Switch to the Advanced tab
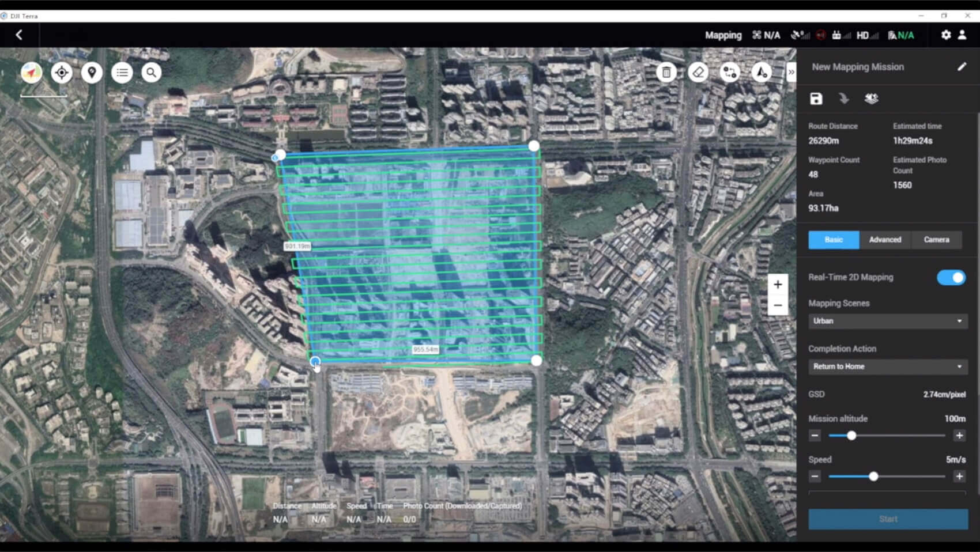 885,240
